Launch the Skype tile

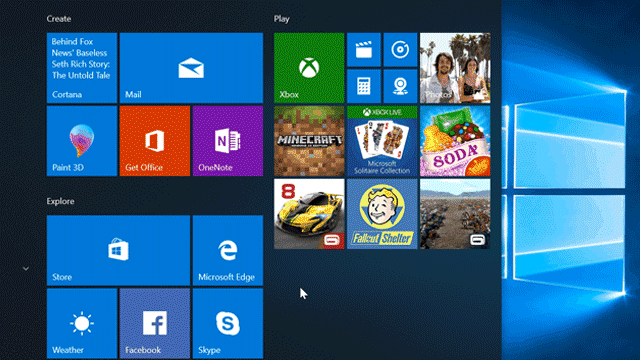click(228, 323)
